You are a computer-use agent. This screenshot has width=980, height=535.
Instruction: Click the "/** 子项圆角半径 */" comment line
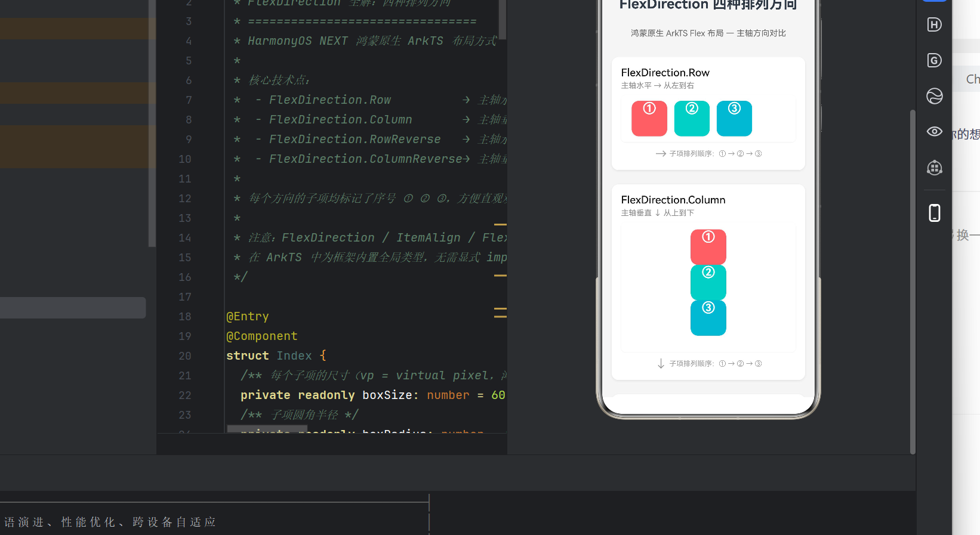point(300,415)
